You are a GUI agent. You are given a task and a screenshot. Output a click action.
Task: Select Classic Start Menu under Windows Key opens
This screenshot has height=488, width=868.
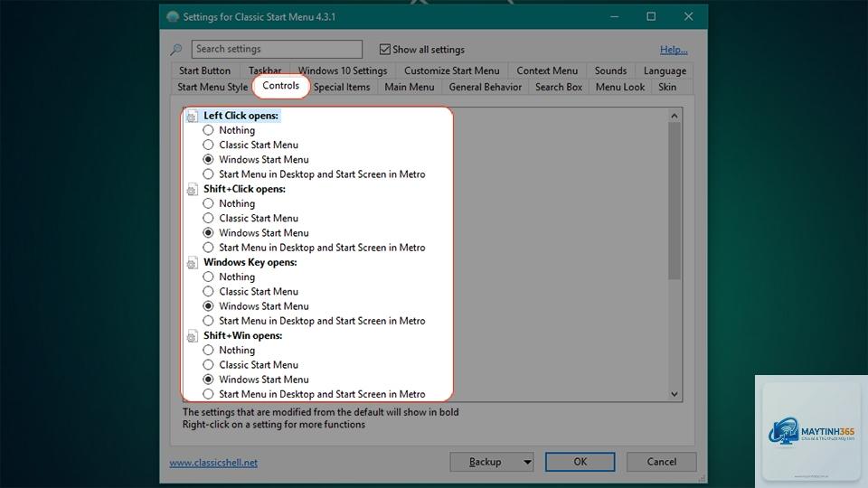208,292
